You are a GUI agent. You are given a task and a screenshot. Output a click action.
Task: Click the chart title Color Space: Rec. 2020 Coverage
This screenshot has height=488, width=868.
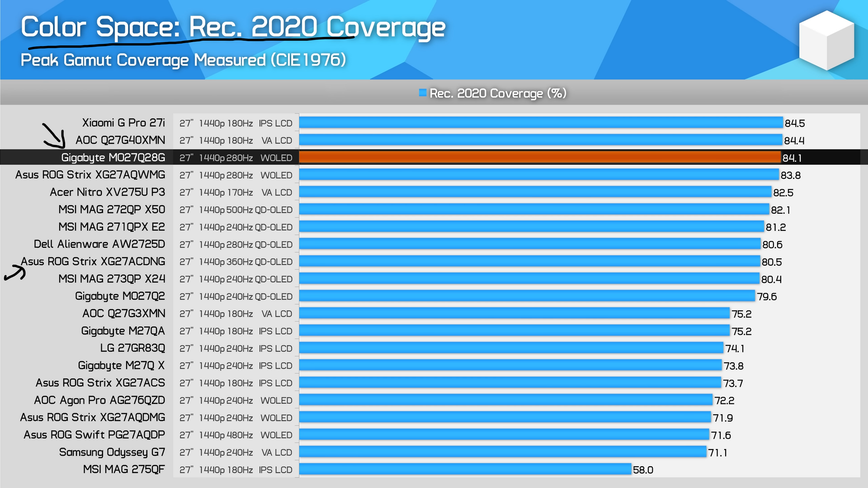pyautogui.click(x=233, y=27)
